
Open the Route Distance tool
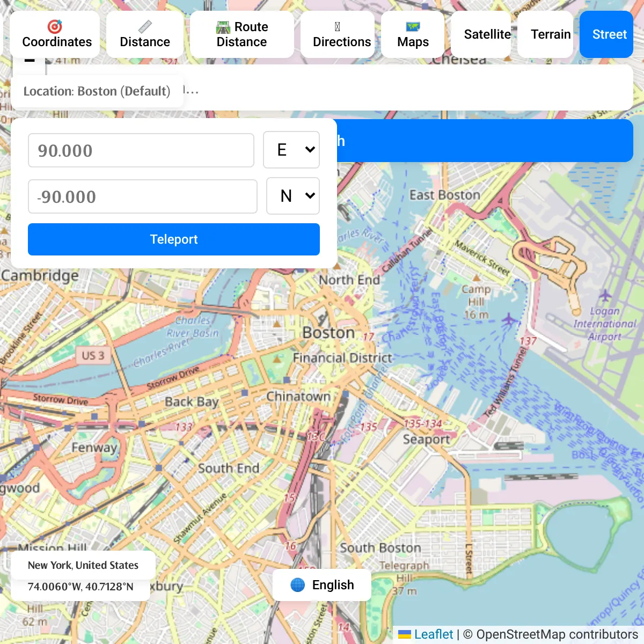(x=242, y=34)
